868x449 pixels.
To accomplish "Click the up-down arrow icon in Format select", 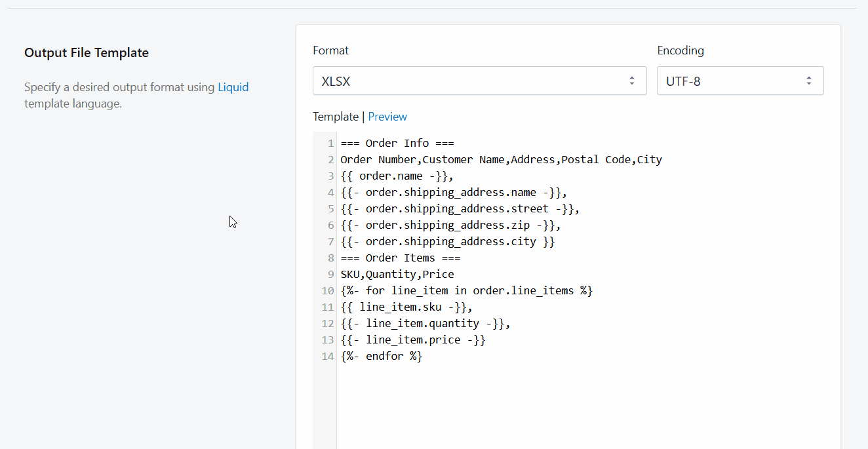I will [631, 81].
